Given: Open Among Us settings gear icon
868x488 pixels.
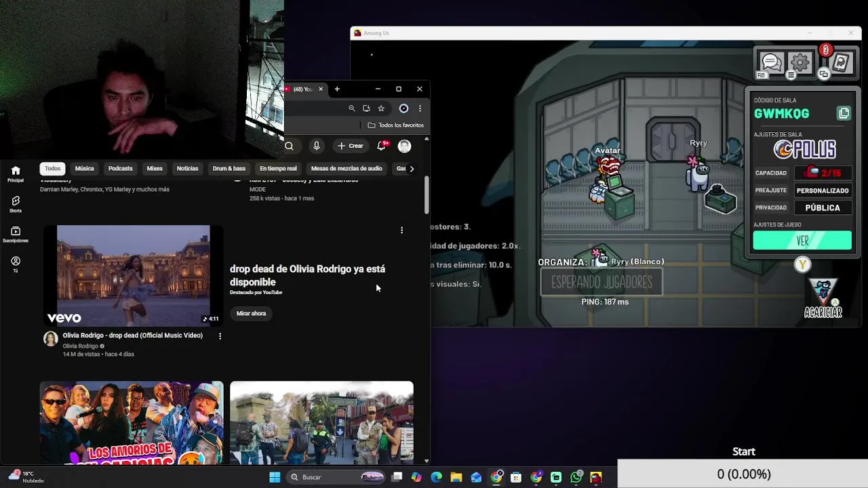Looking at the screenshot, I should tap(800, 63).
